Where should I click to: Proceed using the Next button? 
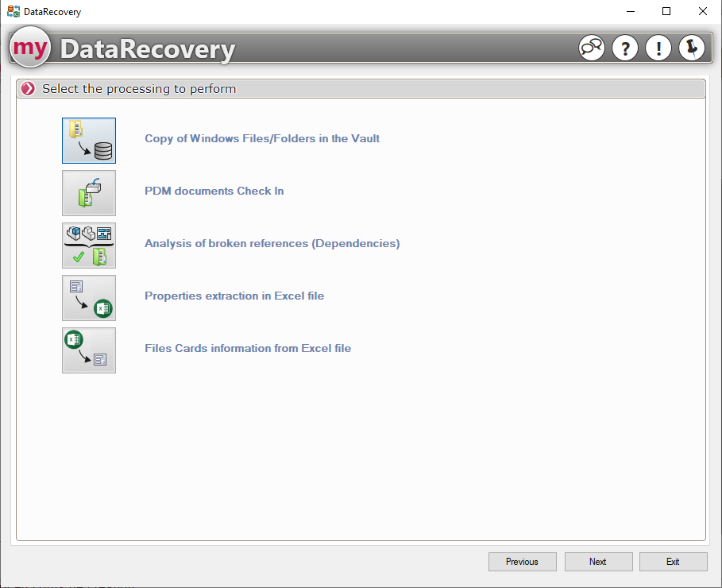click(x=598, y=562)
